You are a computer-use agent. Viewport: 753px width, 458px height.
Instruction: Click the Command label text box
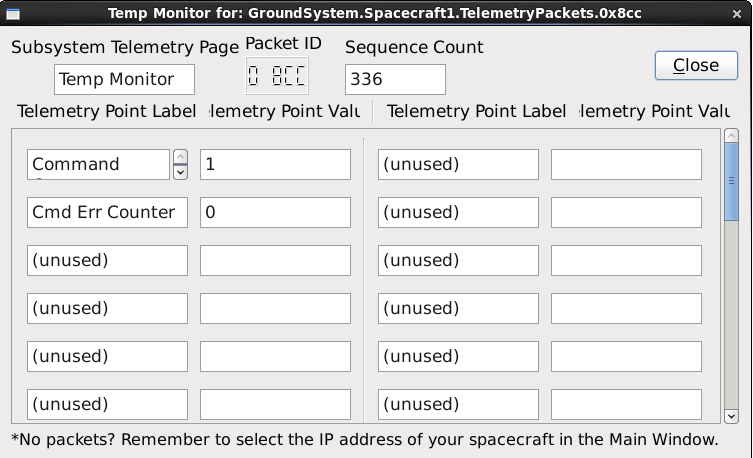[x=98, y=164]
